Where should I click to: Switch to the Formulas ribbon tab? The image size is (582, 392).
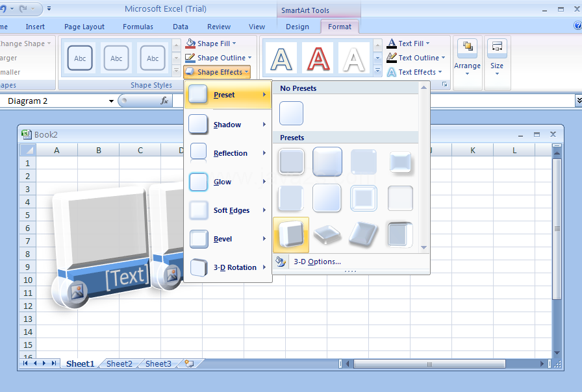click(x=138, y=27)
